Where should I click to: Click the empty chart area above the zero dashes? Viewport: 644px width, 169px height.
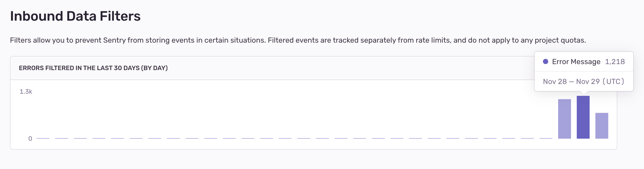288,112
